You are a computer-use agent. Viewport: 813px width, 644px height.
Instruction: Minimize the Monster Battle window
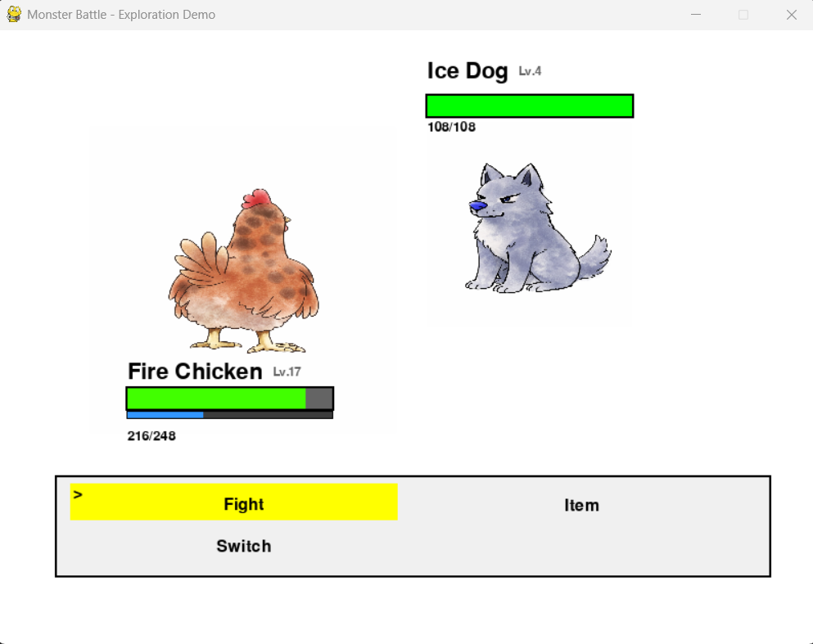(x=696, y=15)
